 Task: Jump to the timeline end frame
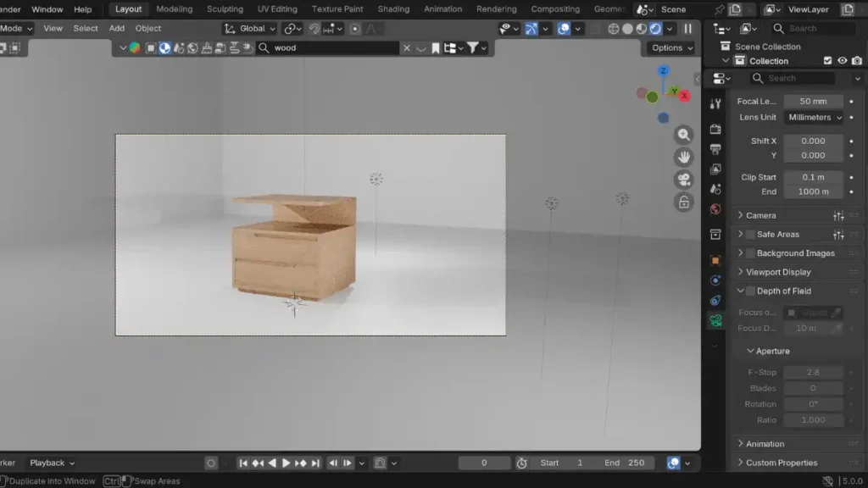coord(315,463)
